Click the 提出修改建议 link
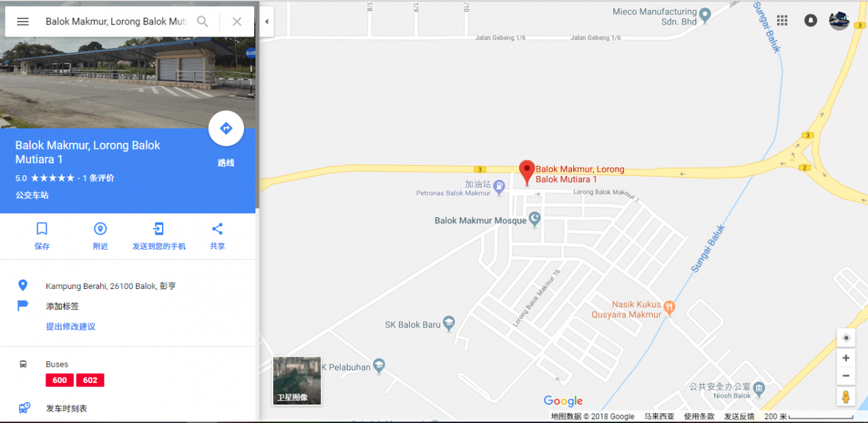868x423 pixels. [70, 326]
